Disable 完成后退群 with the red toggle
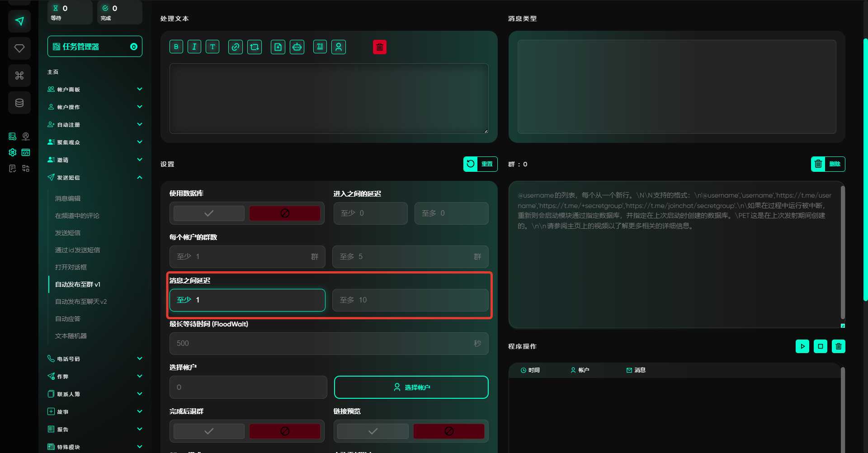Viewport: 868px width, 453px height. tap(285, 431)
